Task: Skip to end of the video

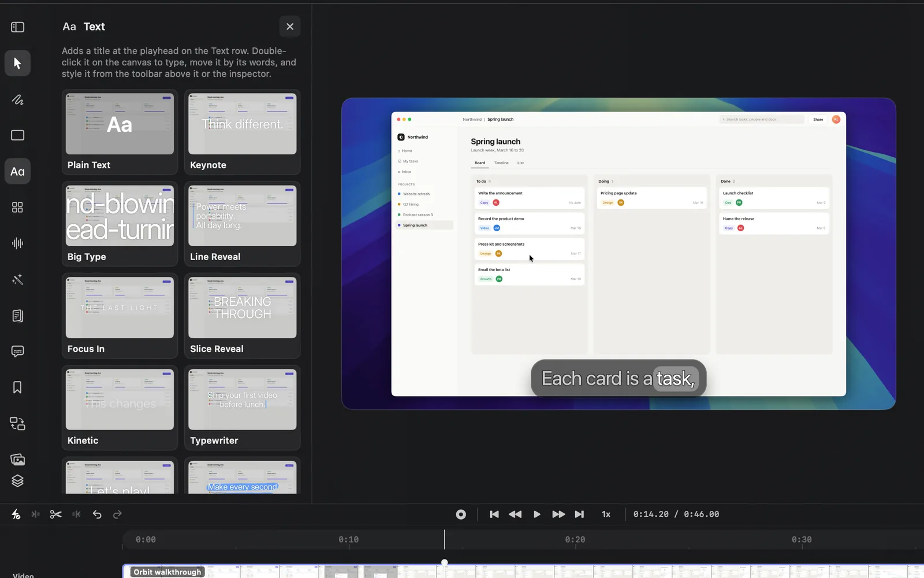Action: (579, 514)
